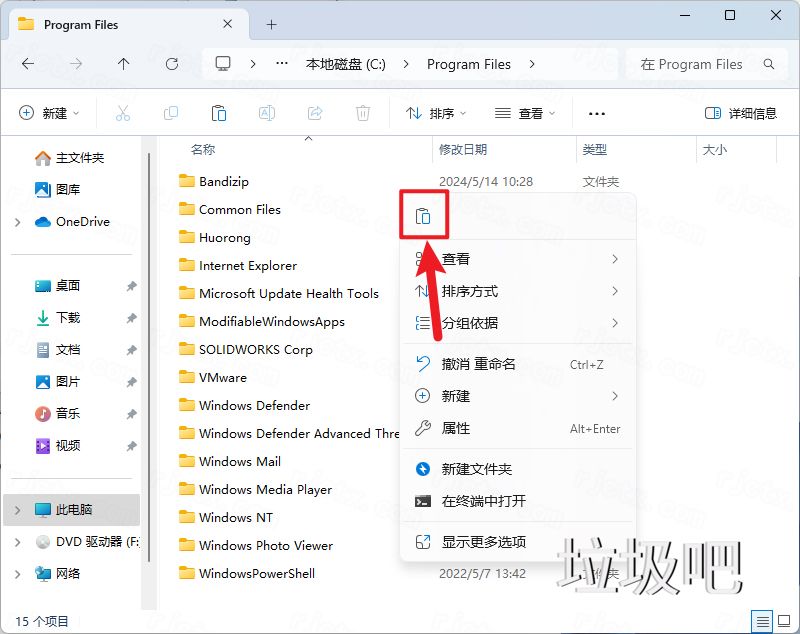Image resolution: width=800 pixels, height=634 pixels.
Task: Open the 详细信息 details pane
Action: (742, 112)
